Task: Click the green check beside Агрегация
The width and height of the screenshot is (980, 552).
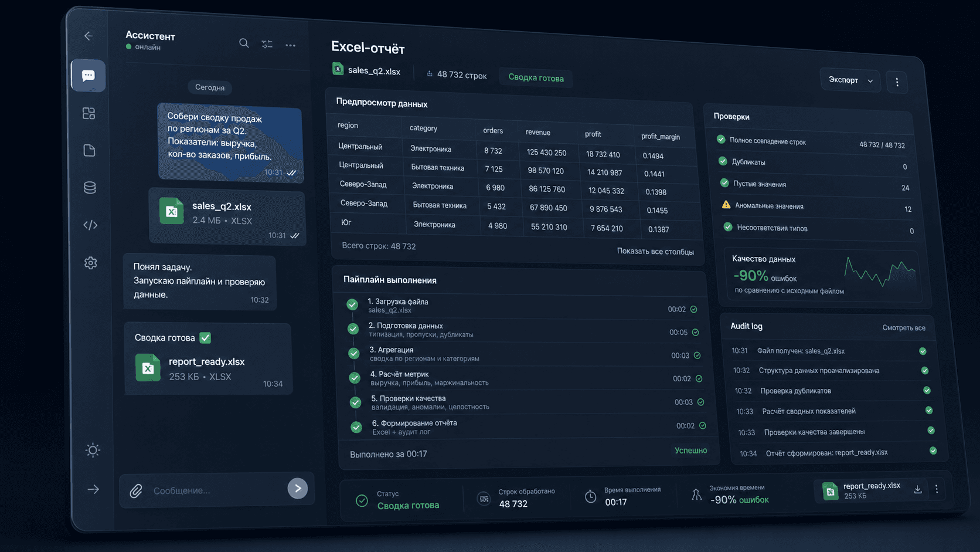Action: [354, 353]
